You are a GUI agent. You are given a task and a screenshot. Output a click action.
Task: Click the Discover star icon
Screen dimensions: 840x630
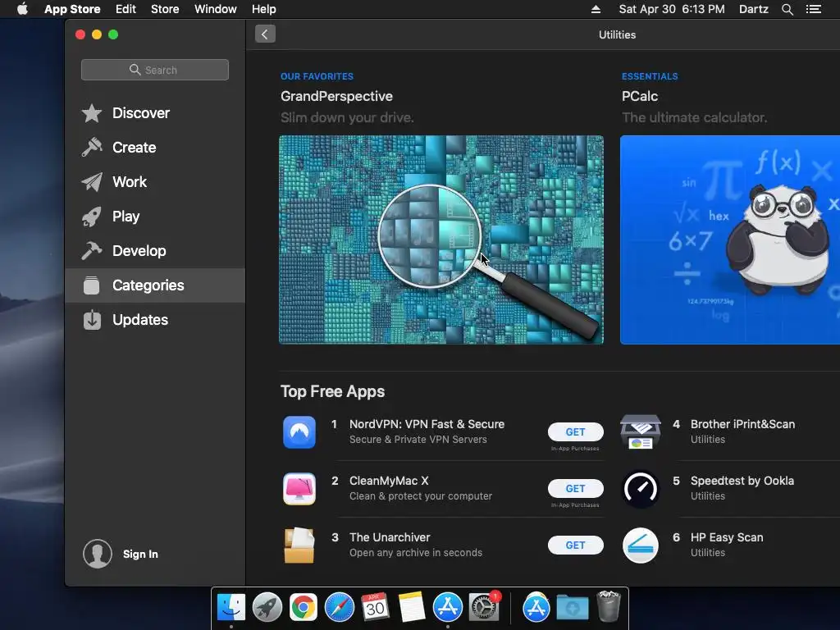point(92,113)
